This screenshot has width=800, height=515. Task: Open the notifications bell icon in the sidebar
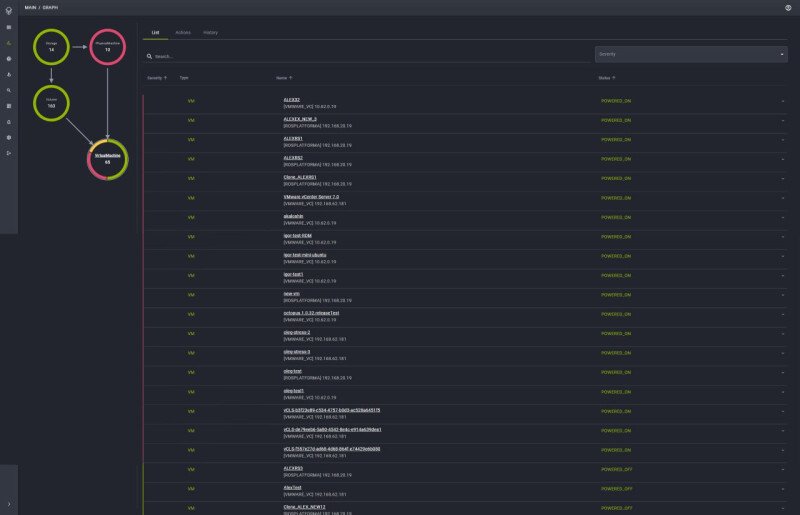(x=9, y=121)
